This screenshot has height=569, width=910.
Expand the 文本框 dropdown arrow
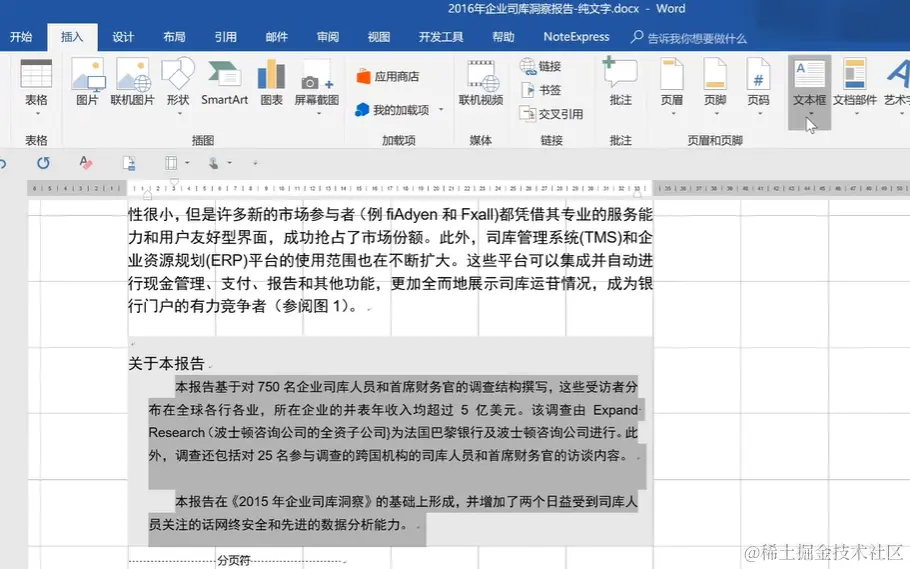(x=810, y=114)
